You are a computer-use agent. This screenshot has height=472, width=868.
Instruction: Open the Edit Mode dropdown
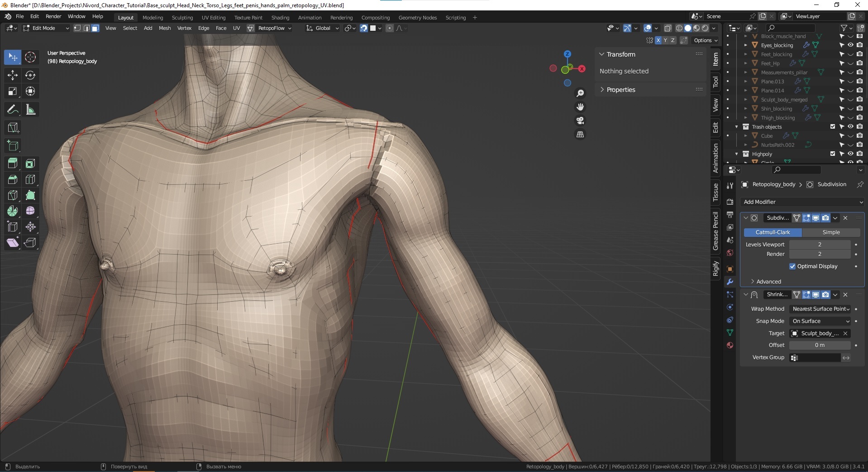click(46, 28)
